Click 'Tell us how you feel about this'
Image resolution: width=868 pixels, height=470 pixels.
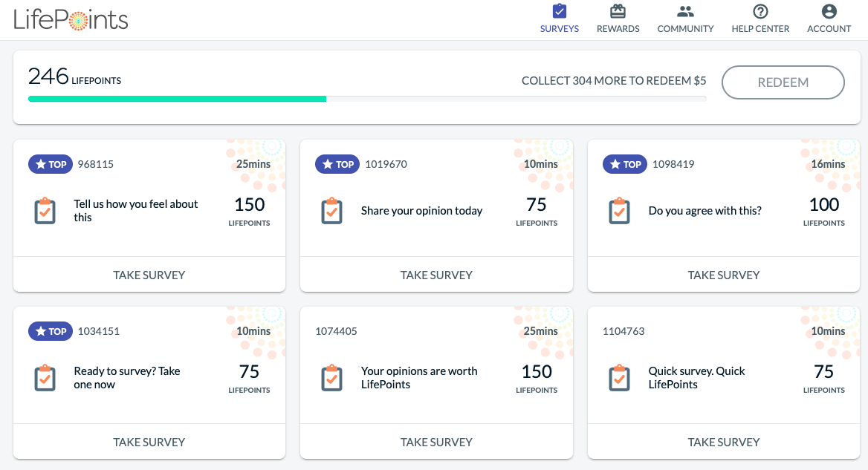135,211
